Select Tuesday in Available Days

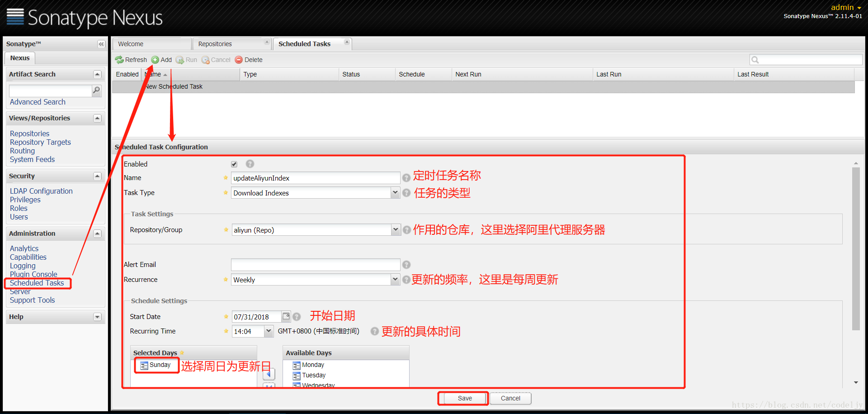309,376
